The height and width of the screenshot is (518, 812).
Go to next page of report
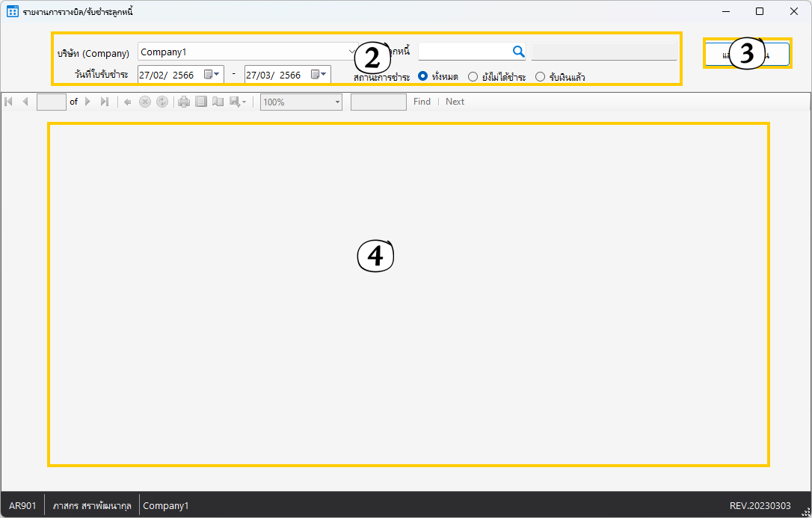pos(88,102)
